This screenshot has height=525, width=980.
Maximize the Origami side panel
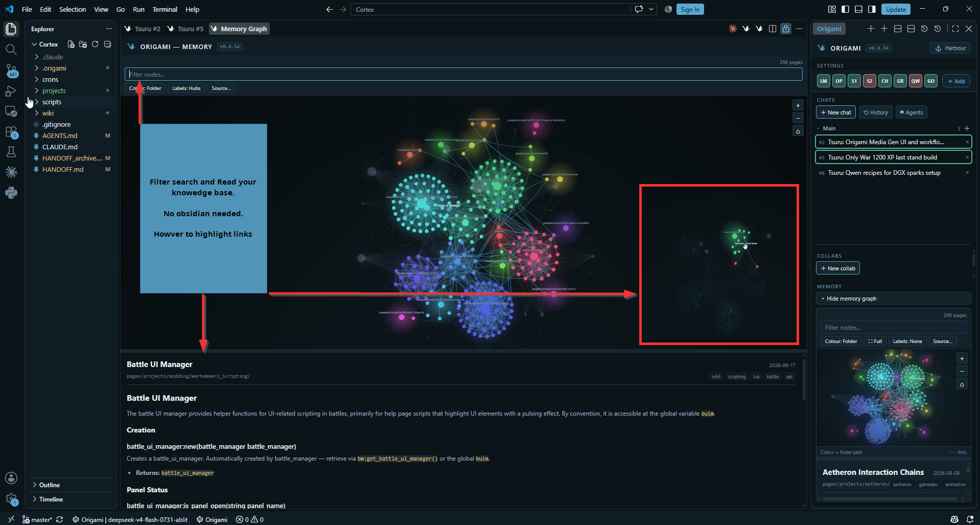pyautogui.click(x=955, y=29)
